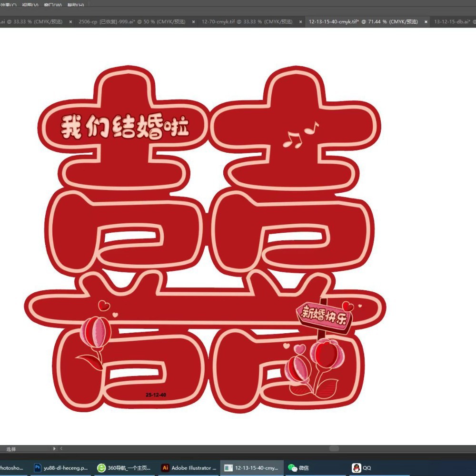Close the 12-70-cmyk.tif tab
Image resolution: width=476 pixels, height=476 pixels.
point(300,22)
